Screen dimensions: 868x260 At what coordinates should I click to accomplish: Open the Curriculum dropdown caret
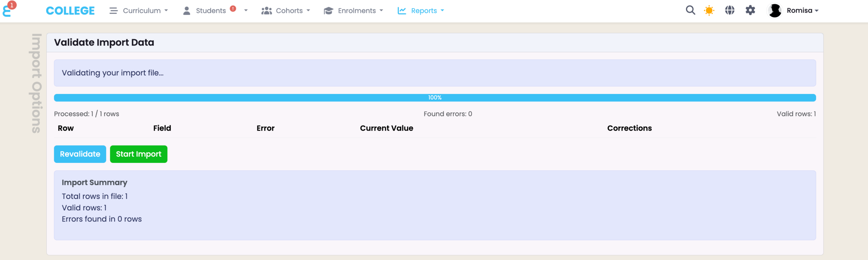pyautogui.click(x=166, y=11)
